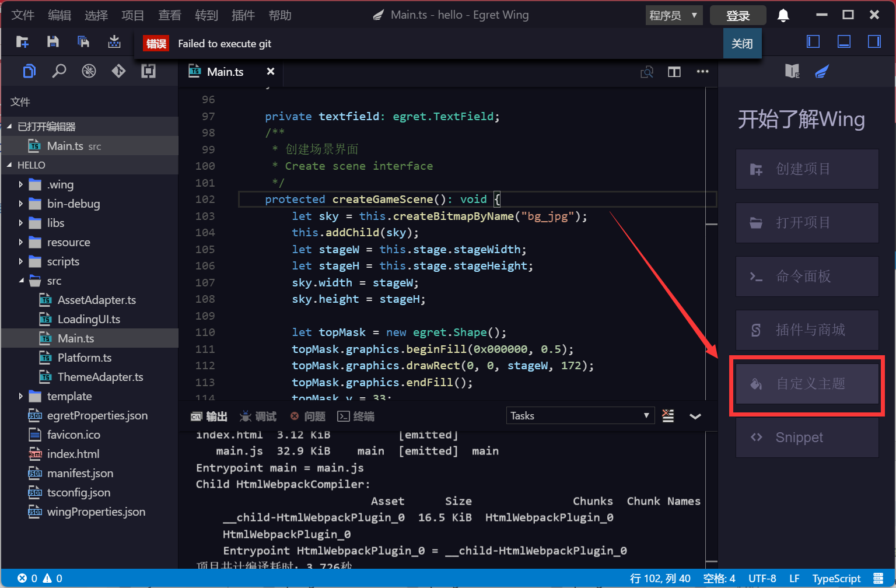Open the 程序员 role dropdown
The image size is (896, 588).
coord(674,15)
